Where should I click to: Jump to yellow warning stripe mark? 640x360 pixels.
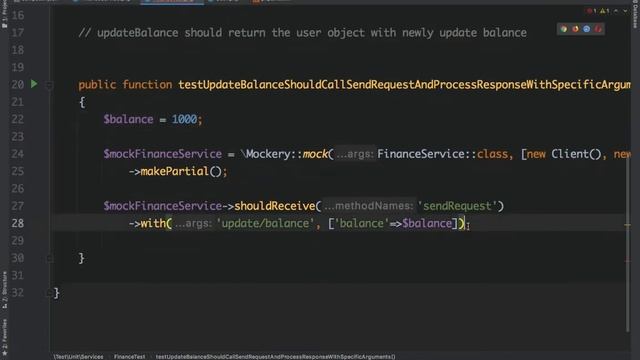pos(628,225)
